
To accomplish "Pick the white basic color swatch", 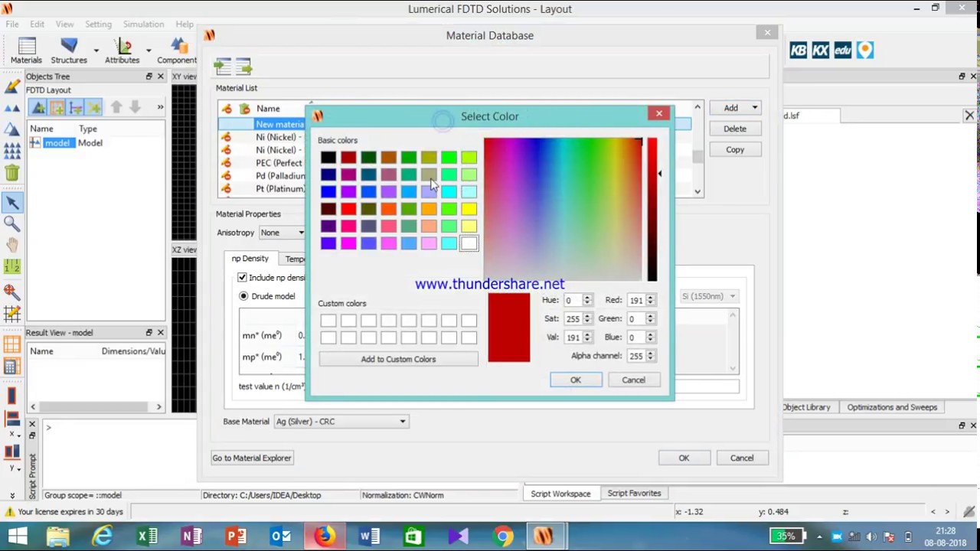I will point(469,243).
